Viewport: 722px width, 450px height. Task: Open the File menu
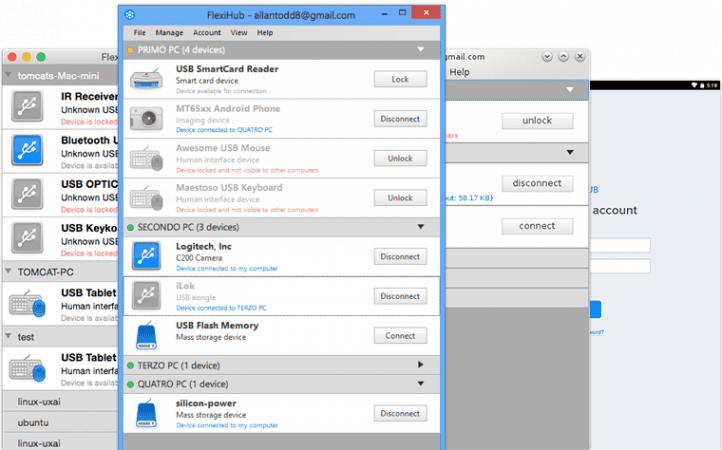tap(140, 33)
